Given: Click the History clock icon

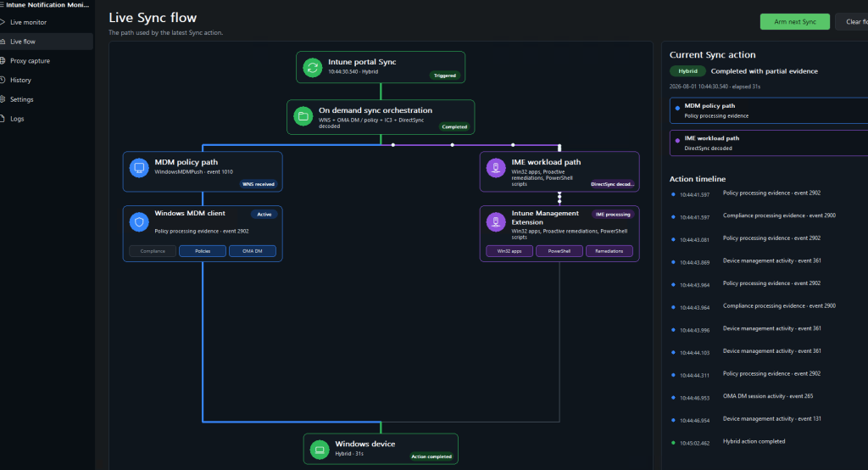Looking at the screenshot, I should pos(3,80).
